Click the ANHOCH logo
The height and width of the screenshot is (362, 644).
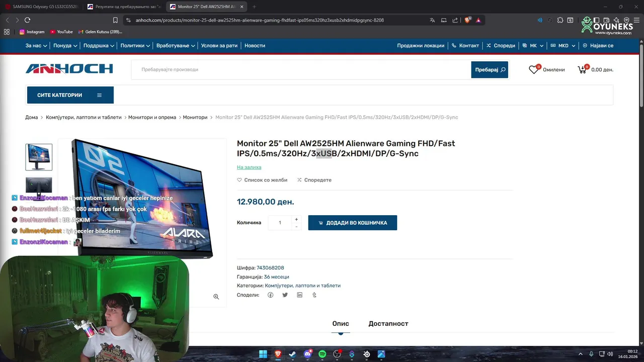click(x=69, y=69)
